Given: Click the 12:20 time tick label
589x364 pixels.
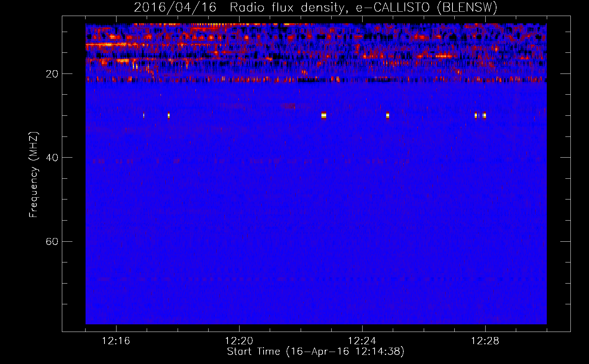Looking at the screenshot, I should (x=239, y=341).
